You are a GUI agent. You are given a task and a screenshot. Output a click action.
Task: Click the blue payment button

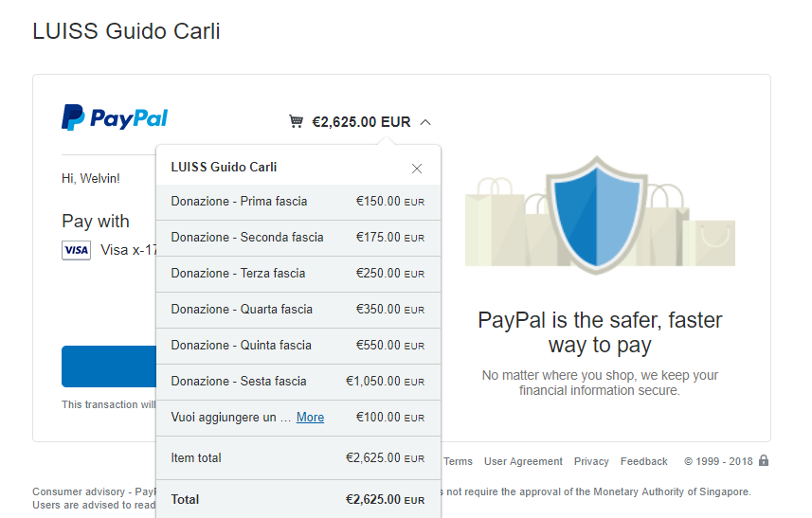(x=109, y=366)
